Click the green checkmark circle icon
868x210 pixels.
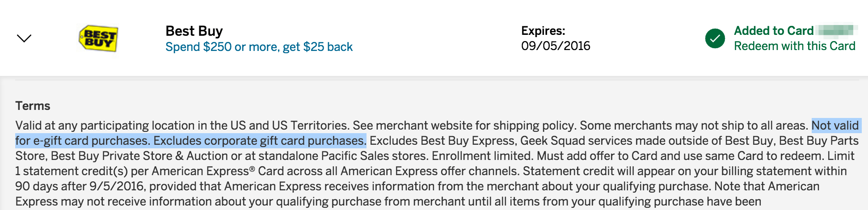tap(715, 38)
